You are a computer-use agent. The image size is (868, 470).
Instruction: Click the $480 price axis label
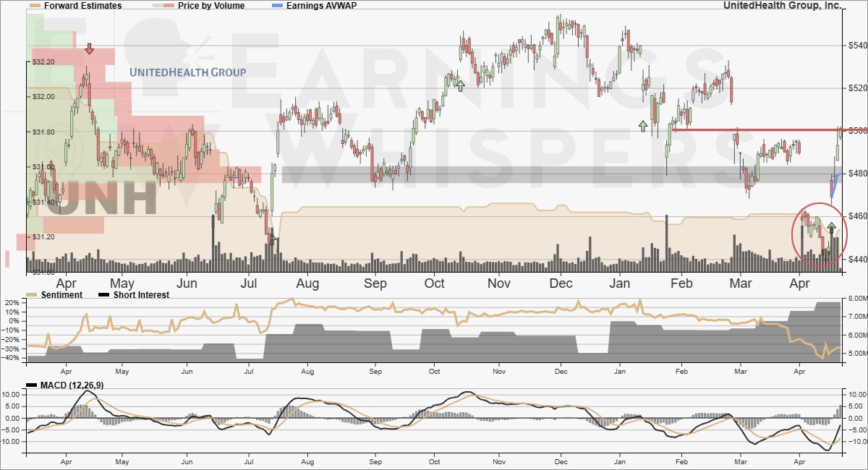(x=856, y=174)
